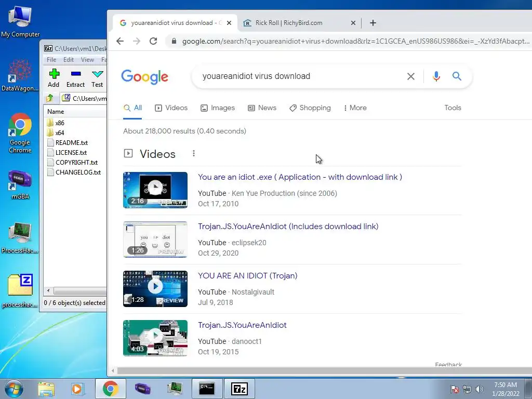The width and height of the screenshot is (532, 399).
Task: Open the clock showing 7:50 AM
Action: (x=506, y=389)
